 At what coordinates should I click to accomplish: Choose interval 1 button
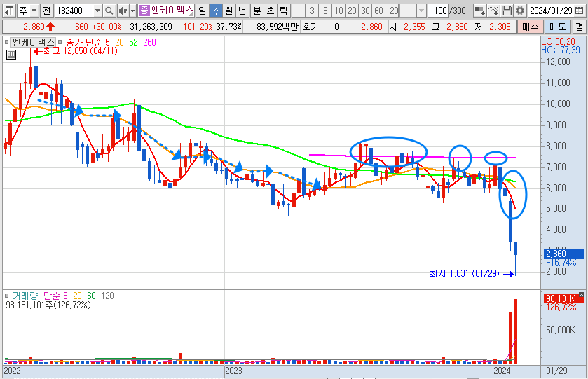[x=298, y=11]
